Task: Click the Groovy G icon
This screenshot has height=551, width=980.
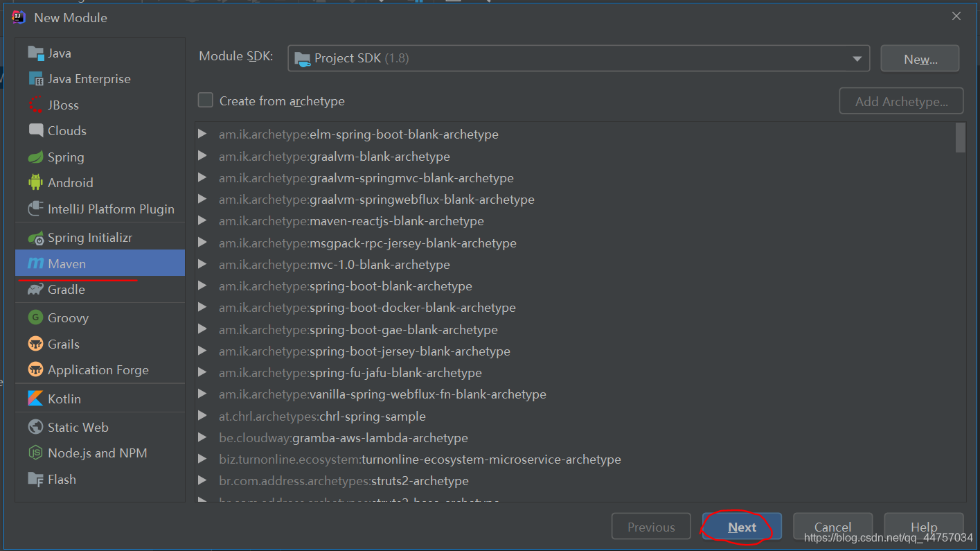Action: click(x=35, y=317)
